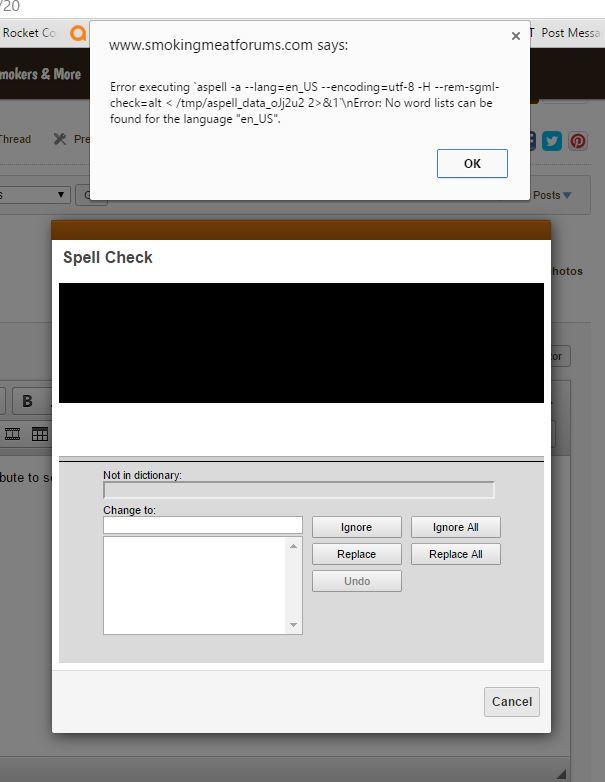This screenshot has height=782, width=605.
Task: Close the alert with the X icon
Action: [515, 36]
